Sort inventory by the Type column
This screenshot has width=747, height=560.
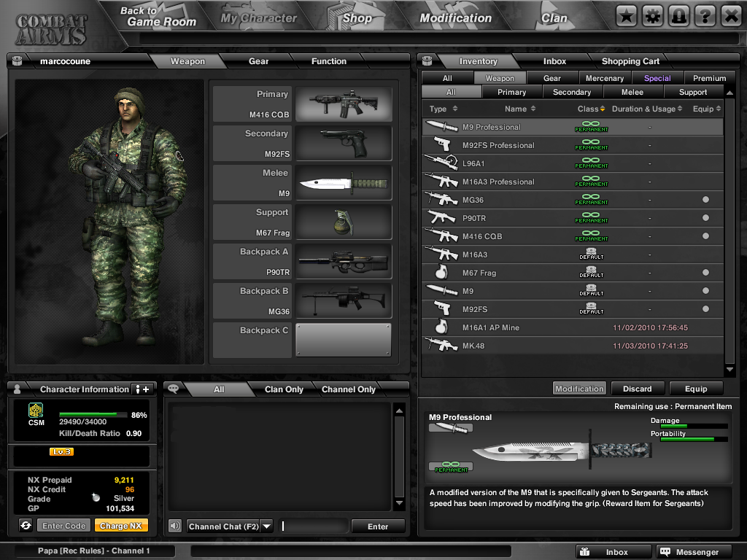coord(444,109)
